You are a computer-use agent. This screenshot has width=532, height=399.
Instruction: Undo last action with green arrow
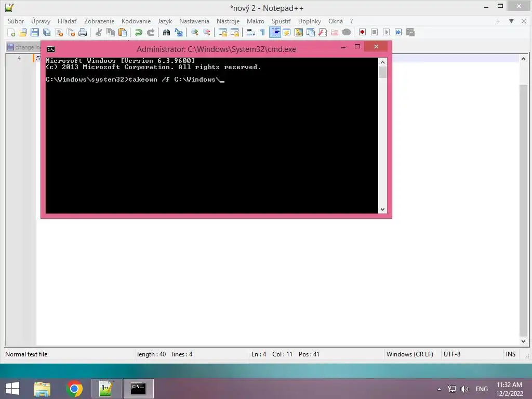(138, 32)
